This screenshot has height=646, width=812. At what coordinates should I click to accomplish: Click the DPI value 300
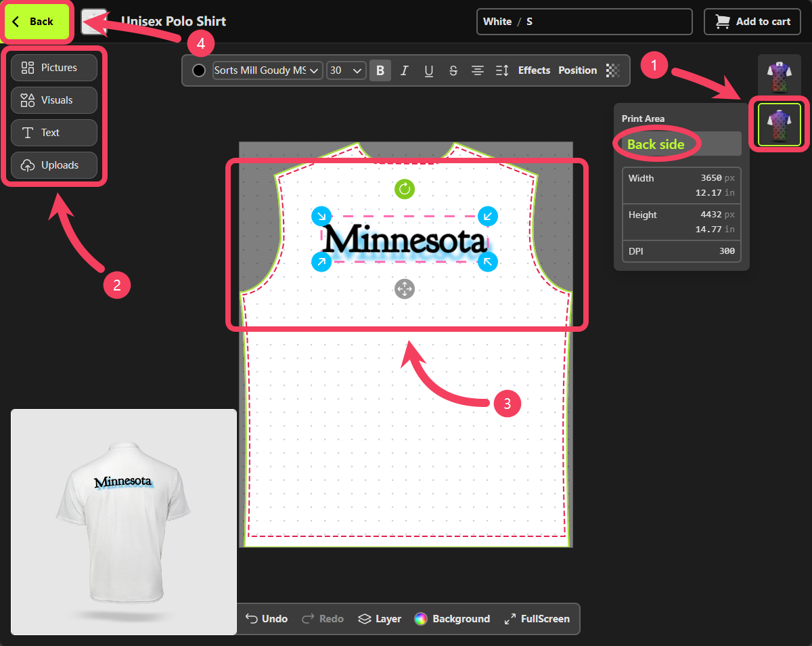coord(727,251)
